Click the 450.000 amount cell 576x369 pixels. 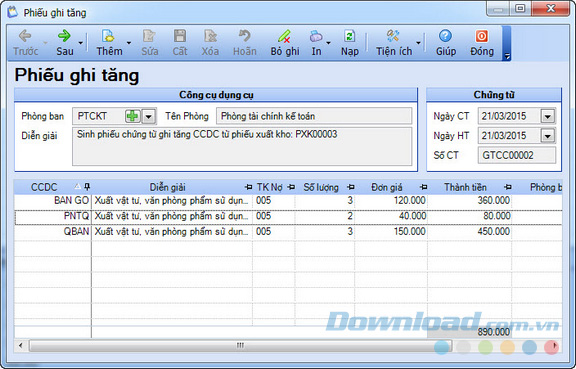469,232
